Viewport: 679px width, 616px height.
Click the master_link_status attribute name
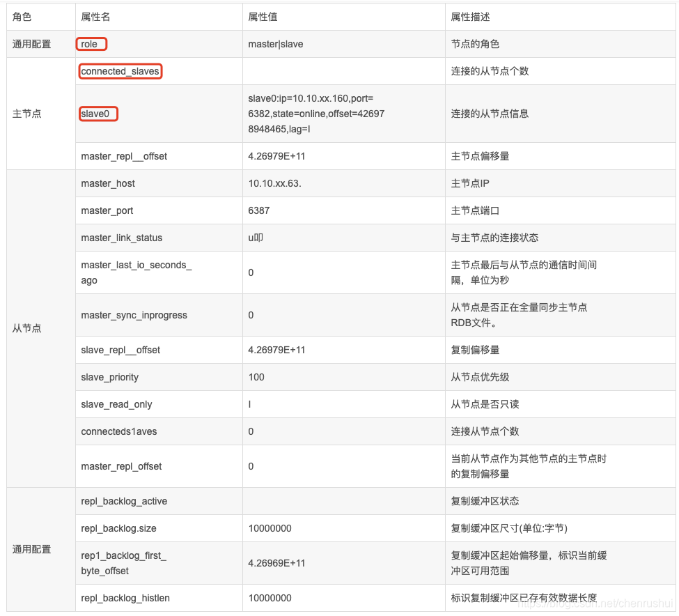[122, 238]
